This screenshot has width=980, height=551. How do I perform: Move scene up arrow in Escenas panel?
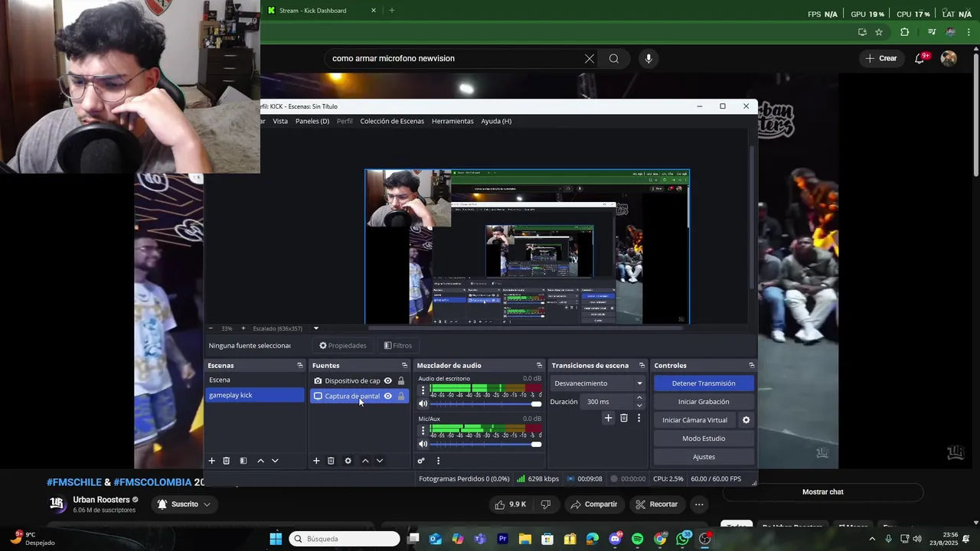260,461
